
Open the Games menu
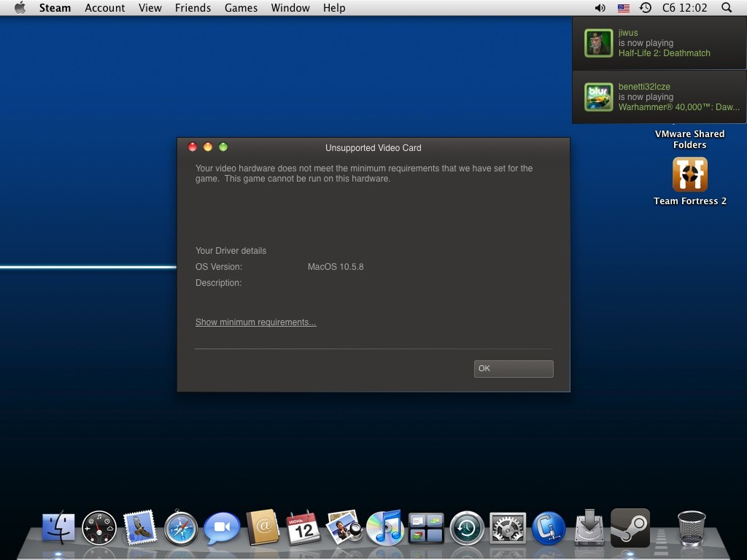241,8
